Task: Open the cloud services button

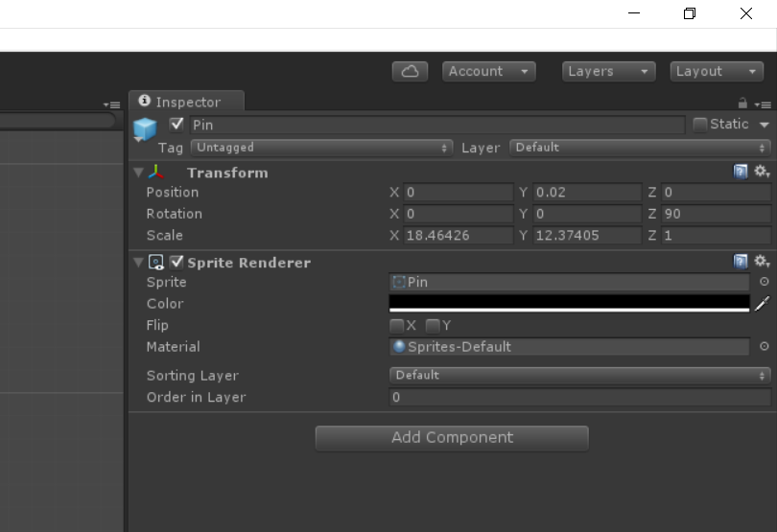Action: point(410,71)
